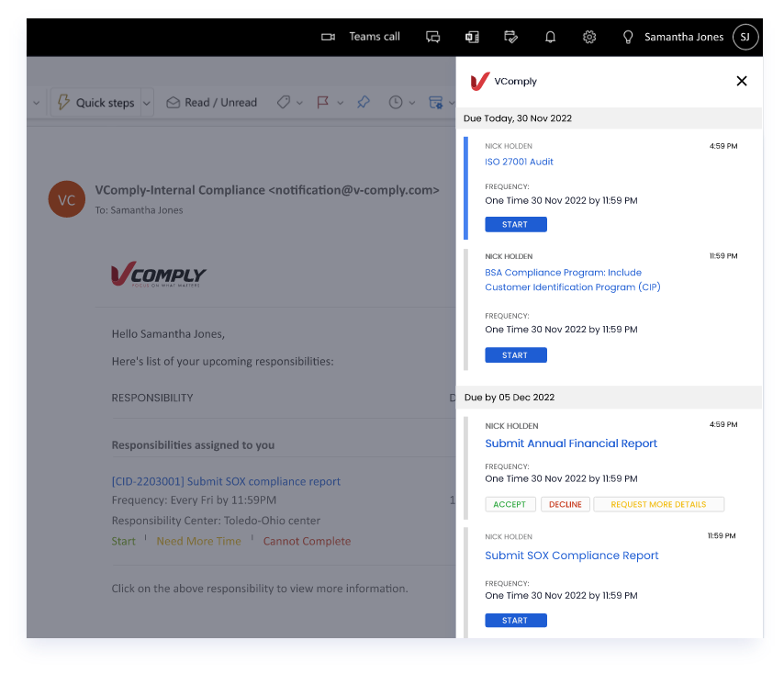Start the ISO 27001 Audit task
784x674 pixels.
516,224
